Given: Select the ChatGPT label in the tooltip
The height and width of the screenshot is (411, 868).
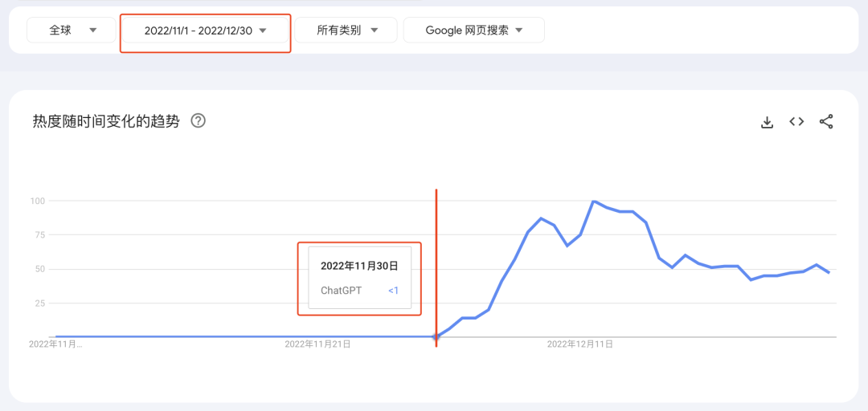Looking at the screenshot, I should point(341,291).
